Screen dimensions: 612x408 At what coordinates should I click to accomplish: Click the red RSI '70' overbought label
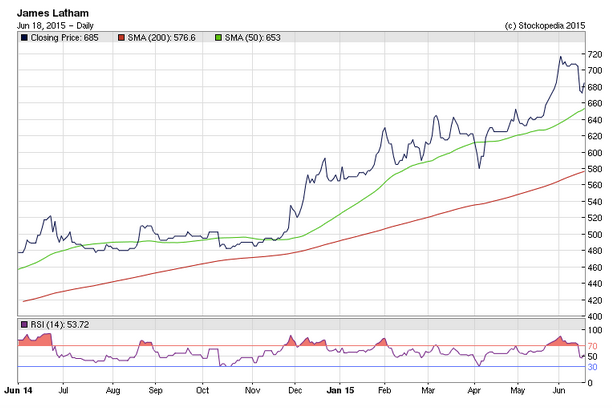point(592,346)
